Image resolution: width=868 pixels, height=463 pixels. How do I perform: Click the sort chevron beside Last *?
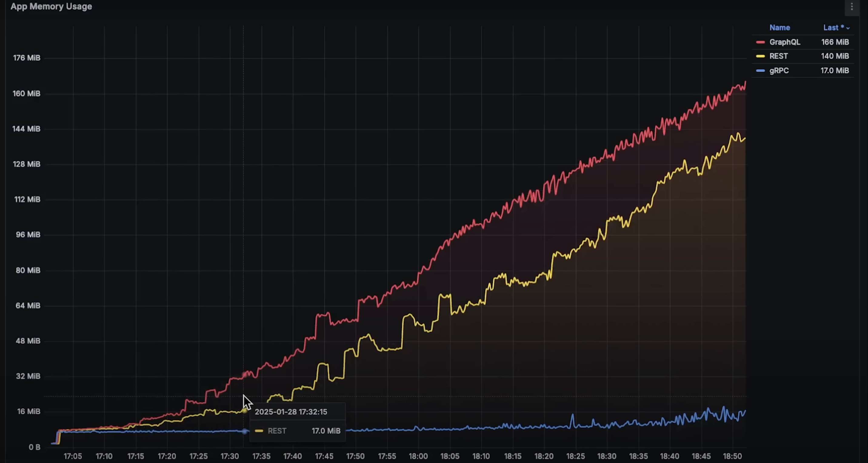[848, 28]
